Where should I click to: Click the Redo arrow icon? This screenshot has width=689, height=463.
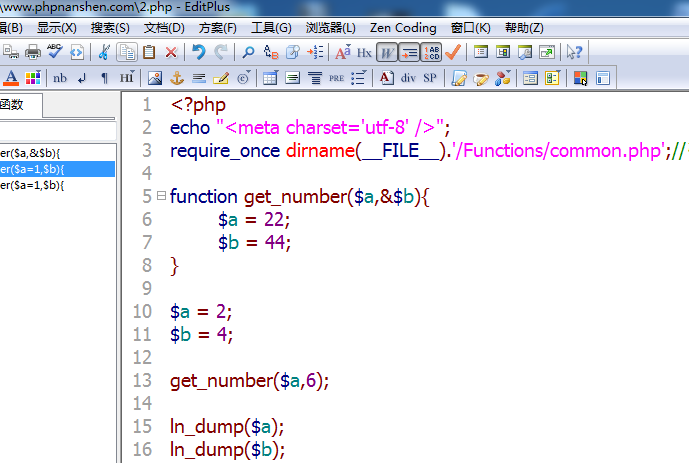(x=221, y=52)
